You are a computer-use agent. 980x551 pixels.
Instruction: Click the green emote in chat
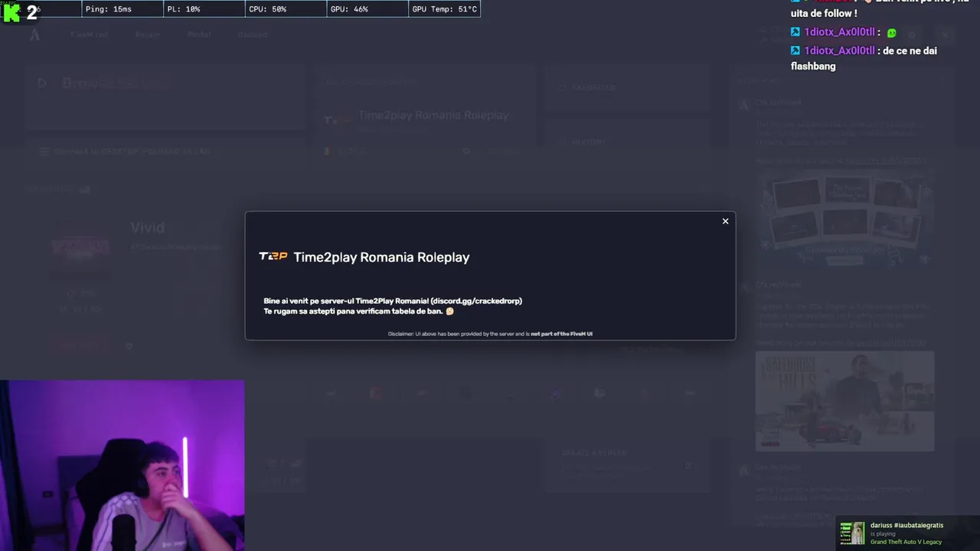point(891,33)
